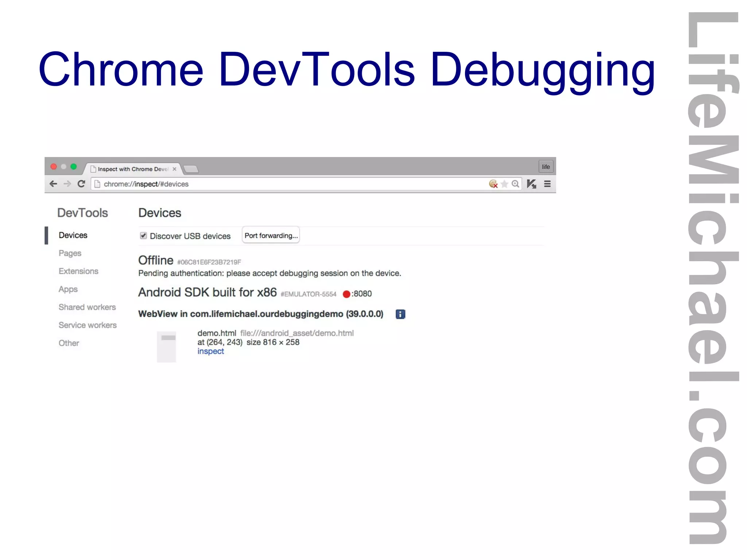Open the Chrome hamburger menu
Image resolution: width=747 pixels, height=560 pixels.
(547, 184)
